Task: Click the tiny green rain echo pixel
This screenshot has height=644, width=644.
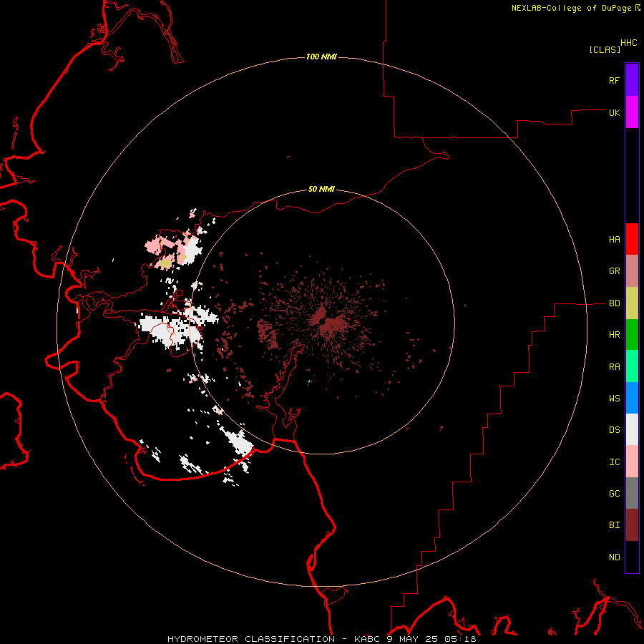Action: (309, 381)
